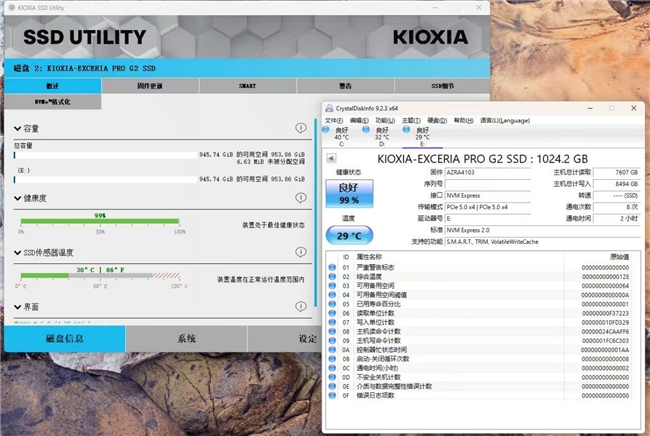650x436 pixels.
Task: Open info icon for SSD传感器温度 section
Action: [301, 252]
